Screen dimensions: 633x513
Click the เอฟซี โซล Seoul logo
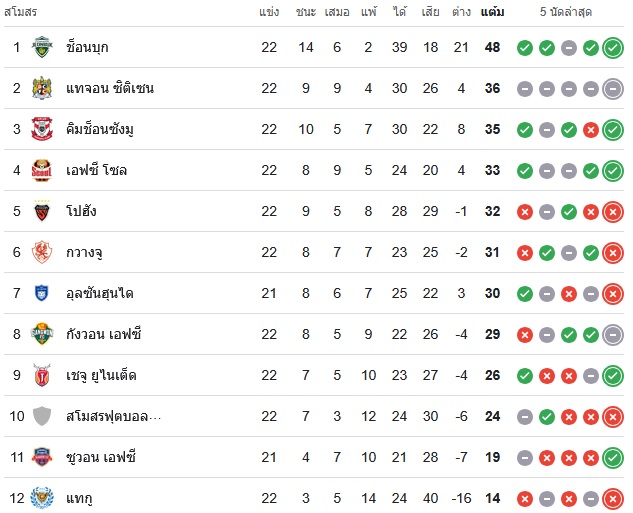pos(42,170)
